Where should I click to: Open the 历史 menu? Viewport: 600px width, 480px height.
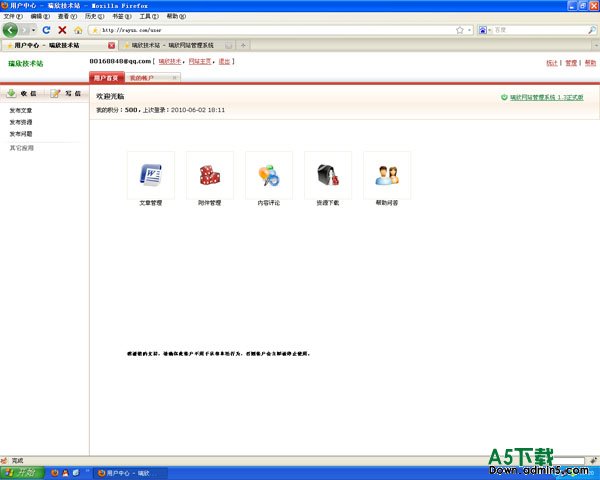(95, 16)
